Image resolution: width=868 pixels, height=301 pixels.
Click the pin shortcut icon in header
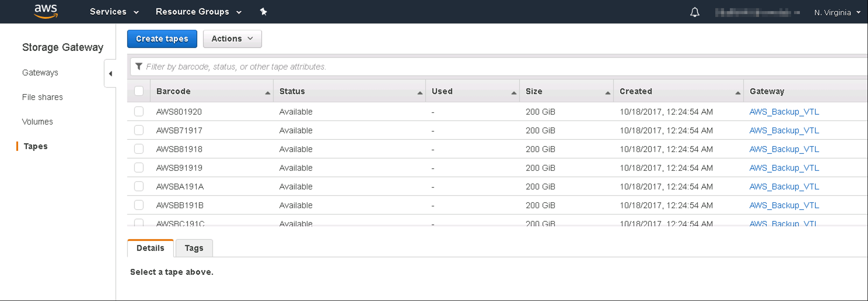point(263,12)
